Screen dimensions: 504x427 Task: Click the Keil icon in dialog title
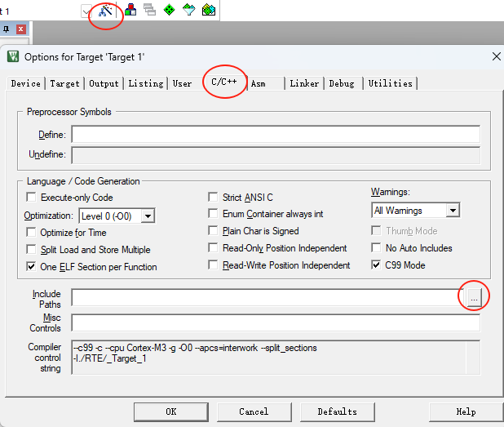(13, 56)
